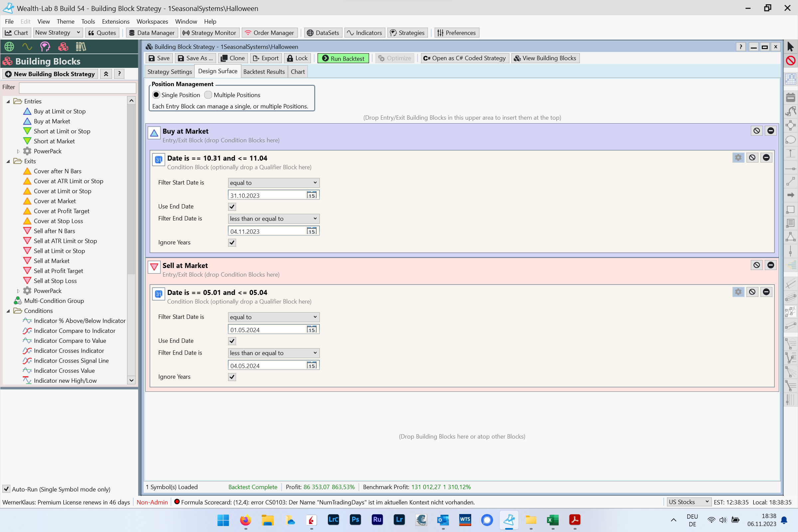This screenshot has width=798, height=532.
Task: Switch to the Chart tab
Action: point(298,71)
